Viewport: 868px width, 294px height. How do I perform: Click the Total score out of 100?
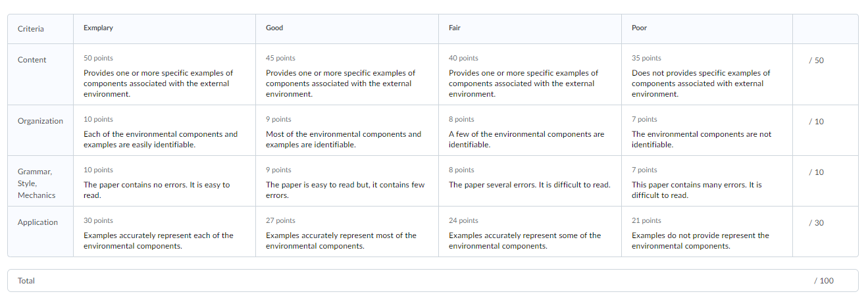pos(823,281)
